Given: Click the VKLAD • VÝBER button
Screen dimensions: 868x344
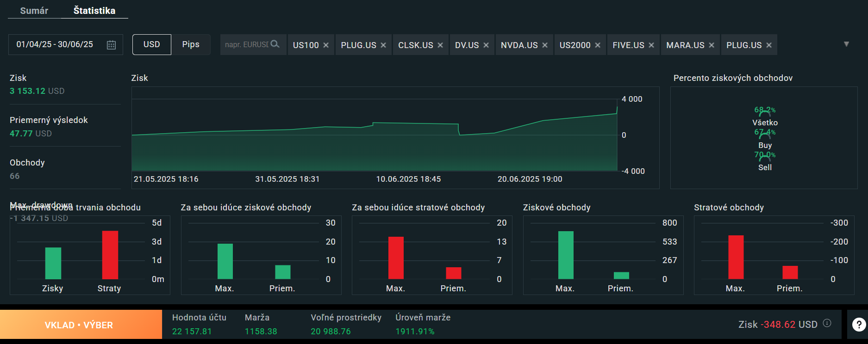Looking at the screenshot, I should (79, 325).
